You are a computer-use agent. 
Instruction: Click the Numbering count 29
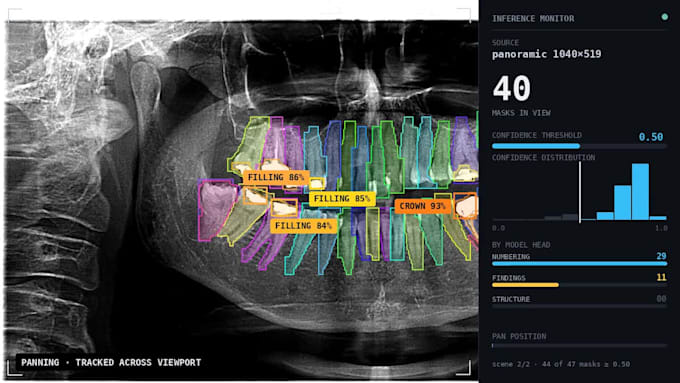(x=661, y=256)
